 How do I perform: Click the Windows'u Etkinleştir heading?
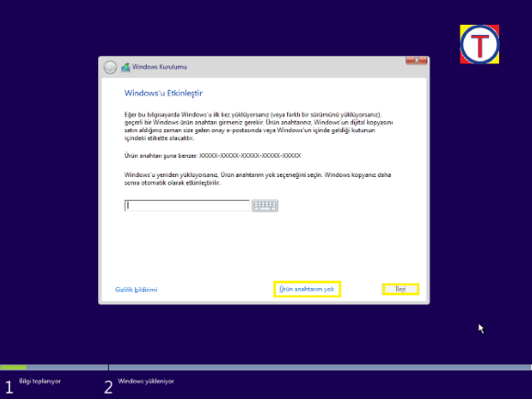click(x=163, y=93)
